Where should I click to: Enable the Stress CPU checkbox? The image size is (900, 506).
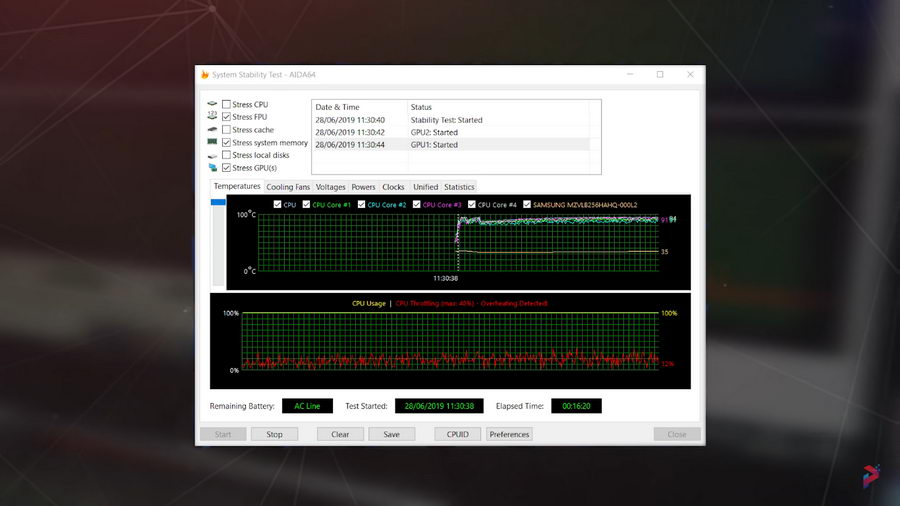pyautogui.click(x=226, y=104)
